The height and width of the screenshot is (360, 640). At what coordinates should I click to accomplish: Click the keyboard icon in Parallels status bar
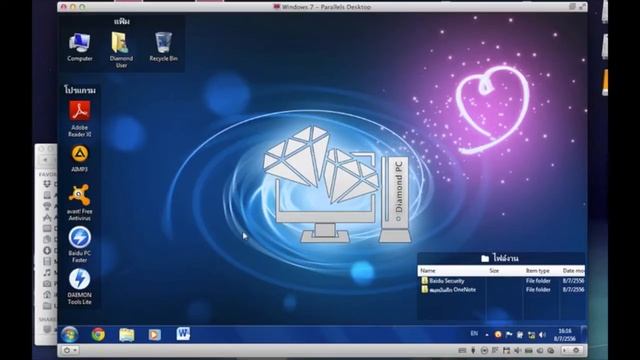462,351
